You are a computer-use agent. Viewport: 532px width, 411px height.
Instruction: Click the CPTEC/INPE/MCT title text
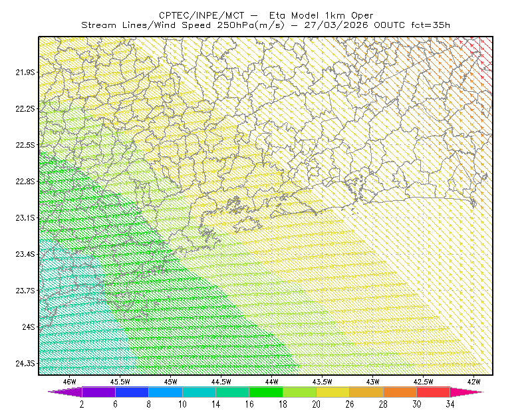tap(201, 15)
